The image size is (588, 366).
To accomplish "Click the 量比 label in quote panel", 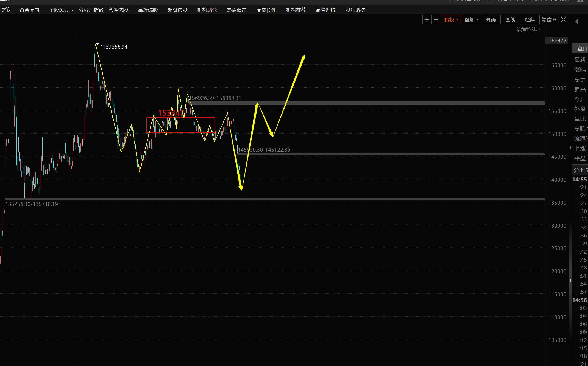I will 580,119.
